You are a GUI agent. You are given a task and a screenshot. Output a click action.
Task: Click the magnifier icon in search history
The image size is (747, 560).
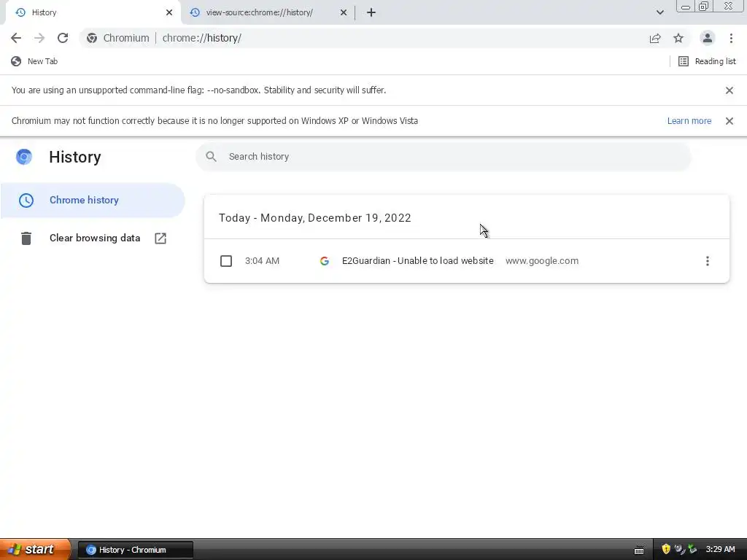click(211, 157)
